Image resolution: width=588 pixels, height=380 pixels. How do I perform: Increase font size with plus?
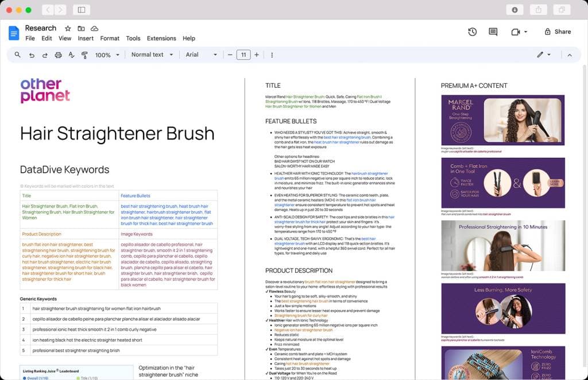257,55
